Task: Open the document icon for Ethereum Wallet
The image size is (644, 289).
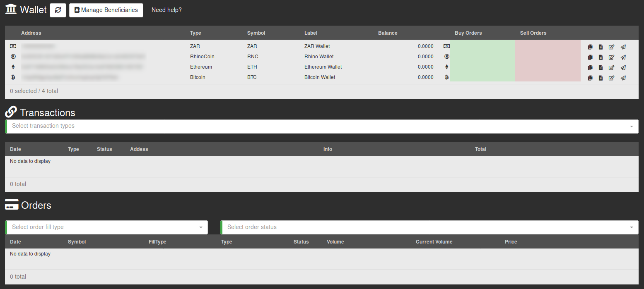Action: 601,67
